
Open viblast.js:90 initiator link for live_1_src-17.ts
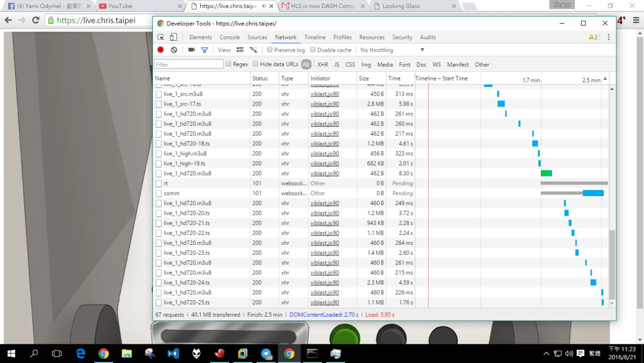click(x=325, y=104)
